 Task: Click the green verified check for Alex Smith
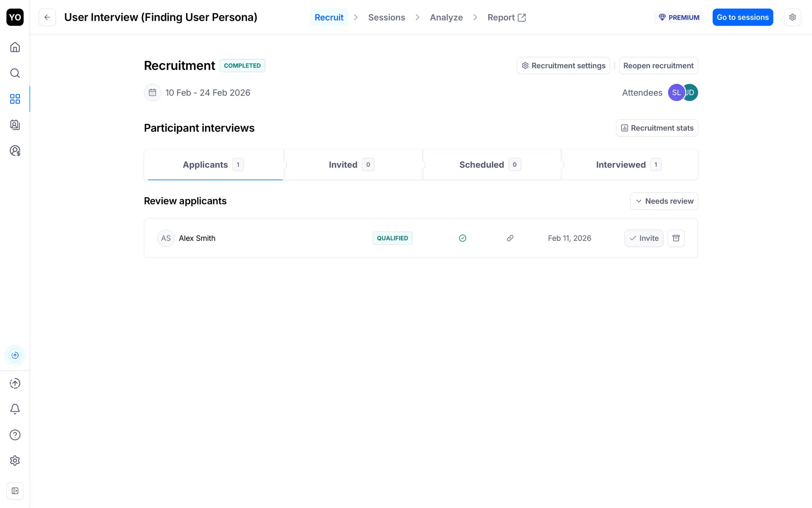pyautogui.click(x=463, y=238)
